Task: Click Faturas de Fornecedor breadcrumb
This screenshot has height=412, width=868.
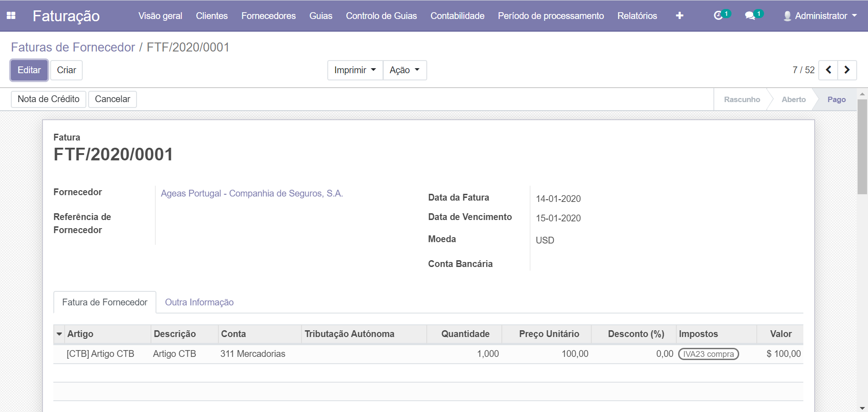Action: (x=73, y=47)
